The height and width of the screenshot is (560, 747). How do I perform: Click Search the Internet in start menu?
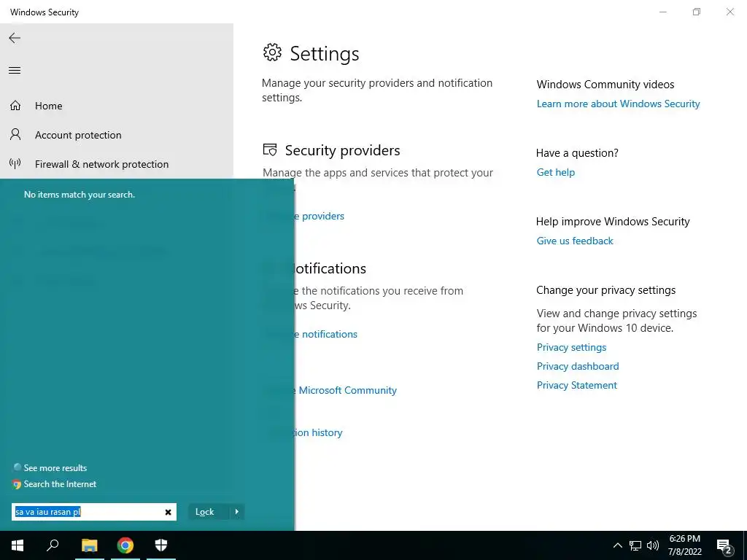60,484
